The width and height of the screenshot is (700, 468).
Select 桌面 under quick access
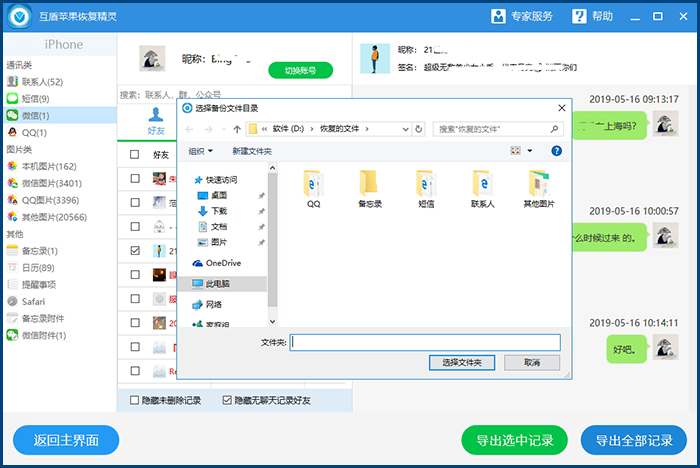tap(212, 196)
